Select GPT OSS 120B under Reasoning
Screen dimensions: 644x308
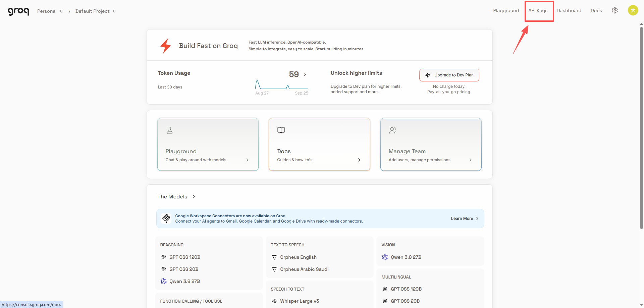185,257
